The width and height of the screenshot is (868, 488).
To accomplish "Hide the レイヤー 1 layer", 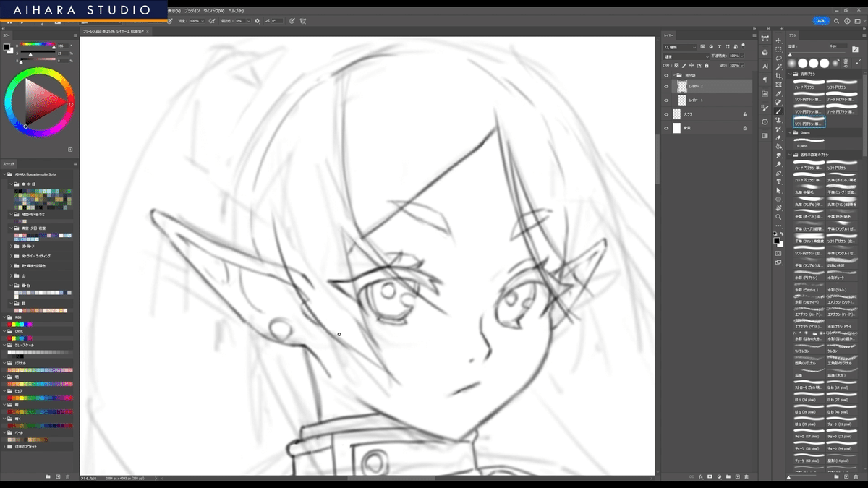I will click(667, 100).
